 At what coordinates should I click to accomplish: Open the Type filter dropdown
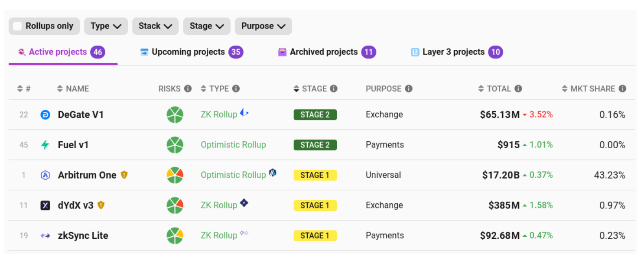106,26
